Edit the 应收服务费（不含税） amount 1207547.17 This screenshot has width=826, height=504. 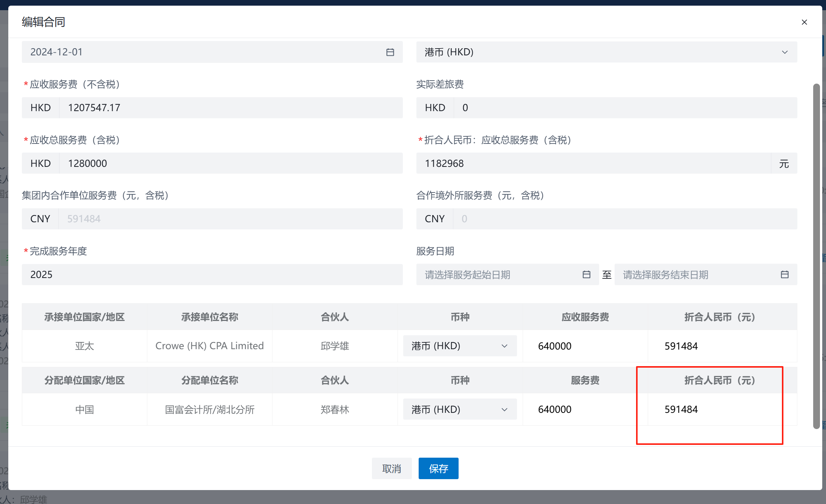[x=230, y=108]
